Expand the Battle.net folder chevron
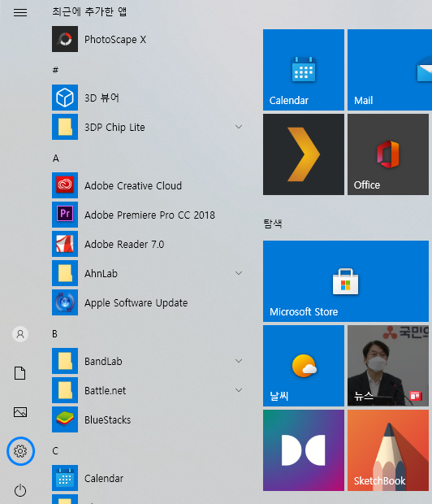This screenshot has height=504, width=432. click(x=239, y=390)
